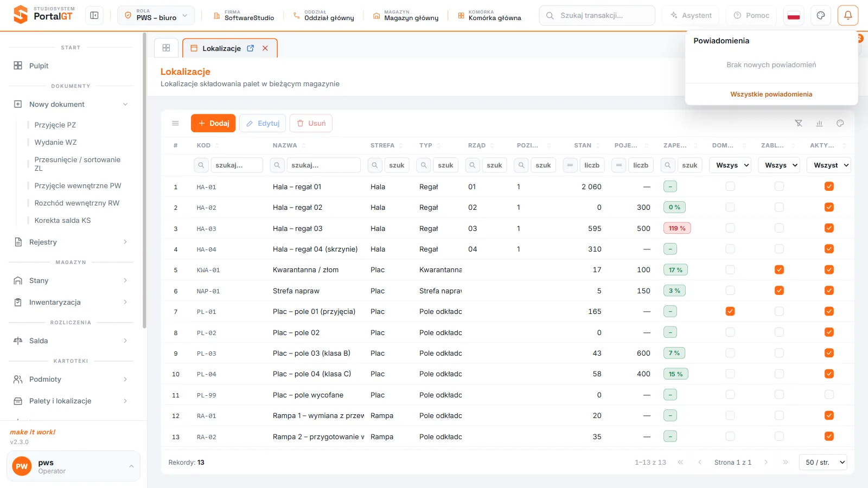
Task: Click the equals operator icon in the STAN filter
Action: tap(570, 165)
